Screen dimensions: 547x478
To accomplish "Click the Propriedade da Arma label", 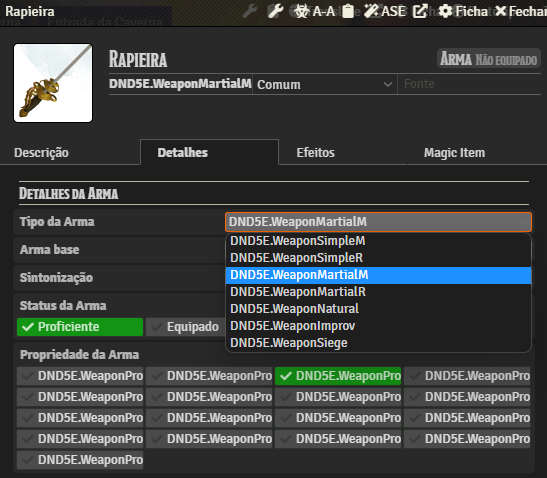I will tap(80, 355).
